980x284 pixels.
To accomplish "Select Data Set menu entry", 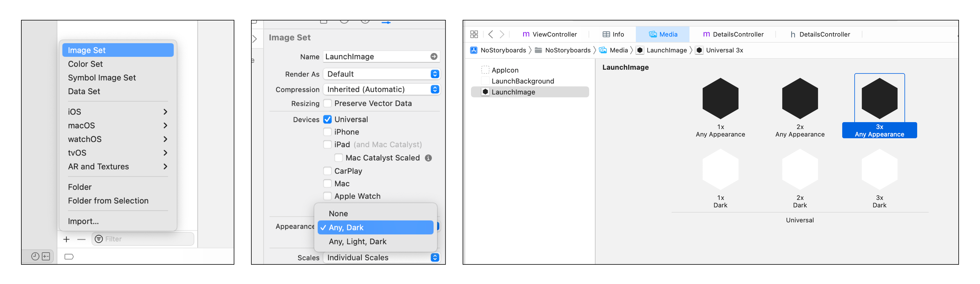I will pyautogui.click(x=118, y=91).
